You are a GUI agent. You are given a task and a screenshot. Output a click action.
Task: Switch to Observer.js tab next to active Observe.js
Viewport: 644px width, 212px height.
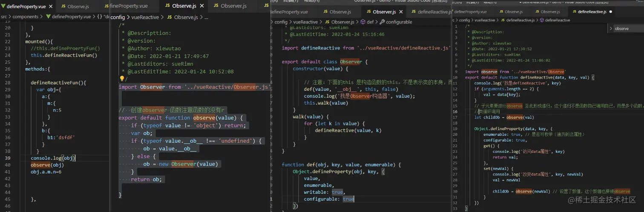(233, 6)
